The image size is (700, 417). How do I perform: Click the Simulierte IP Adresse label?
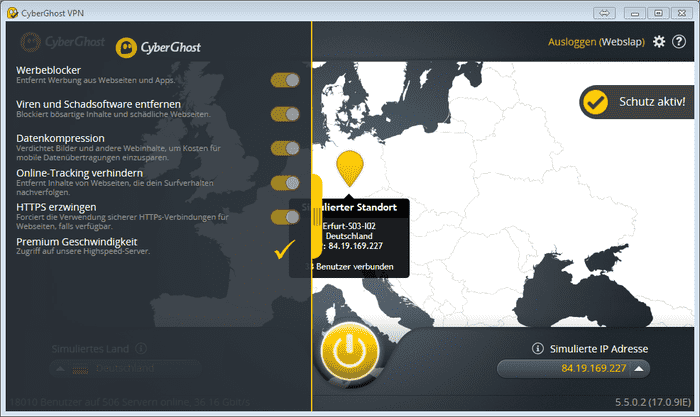pyautogui.click(x=599, y=349)
